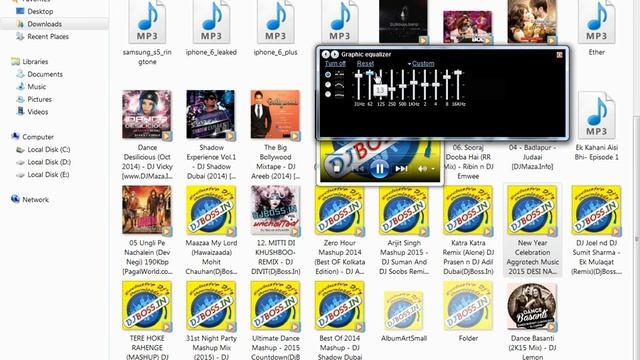Viewport: 640px width, 360px height.
Task: Select DJ Joel nd DJ Sumit Sharma file
Action: tap(596, 231)
